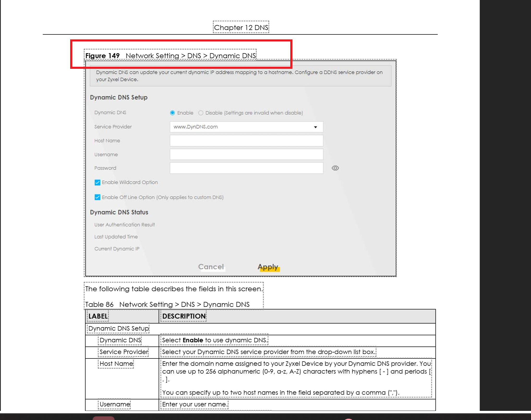Click the LABEL column header in table

coord(98,316)
